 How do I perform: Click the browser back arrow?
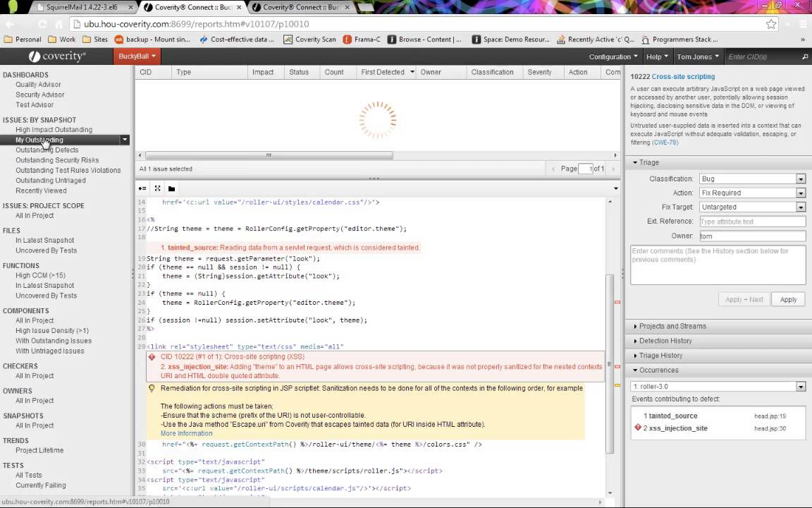[10, 24]
